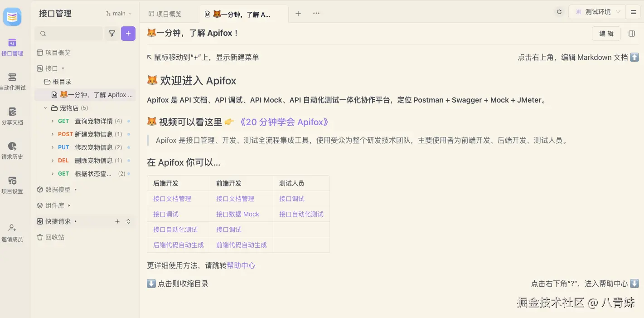The width and height of the screenshot is (644, 318).
Task: Open the 帮助中心 link
Action: click(x=241, y=265)
